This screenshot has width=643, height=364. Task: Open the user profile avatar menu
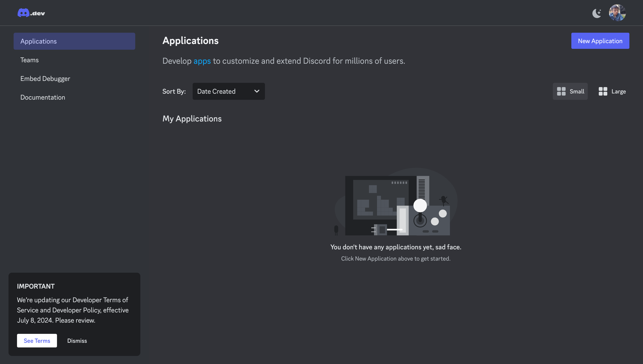[x=617, y=13]
